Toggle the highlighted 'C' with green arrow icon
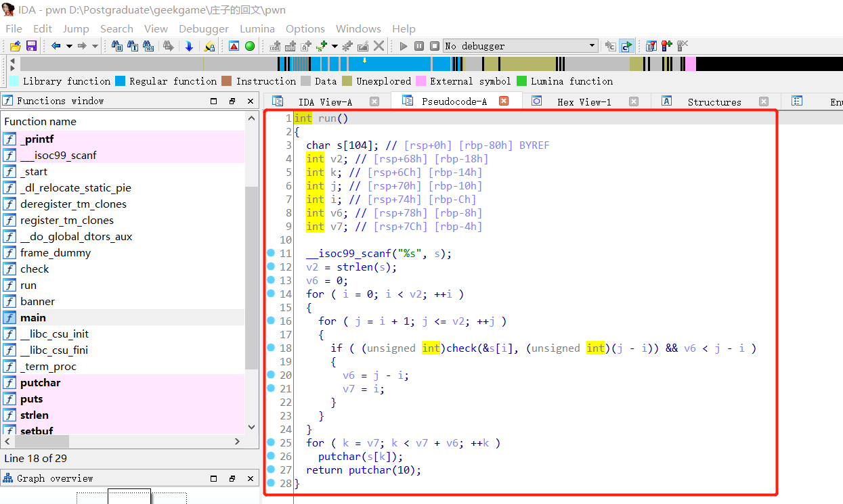Screen dimensions: 843x504 [x=626, y=46]
